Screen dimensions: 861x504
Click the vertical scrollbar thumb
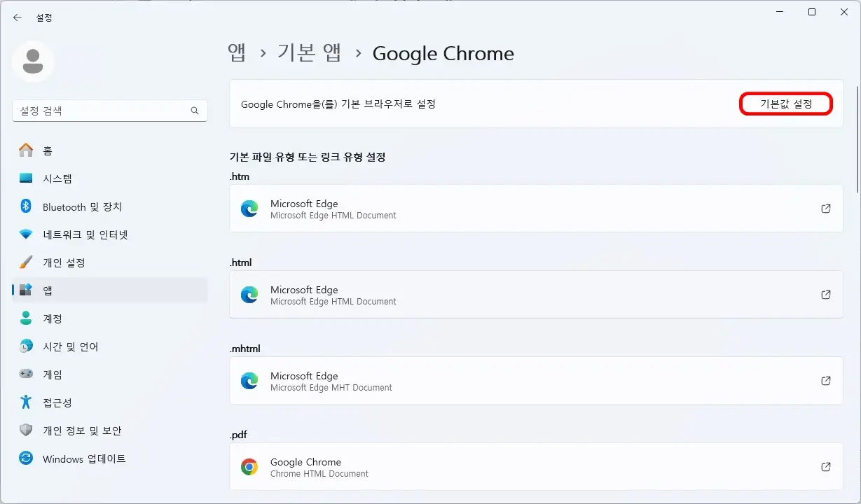point(857,139)
